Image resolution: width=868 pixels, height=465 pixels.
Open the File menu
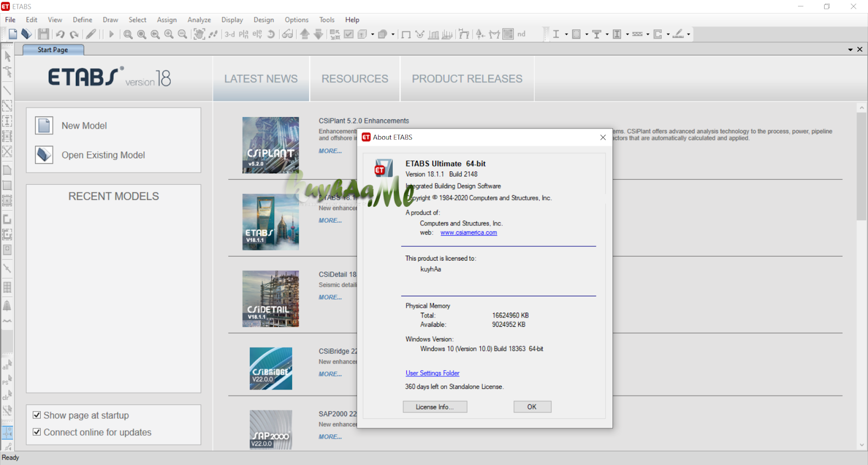pos(10,20)
